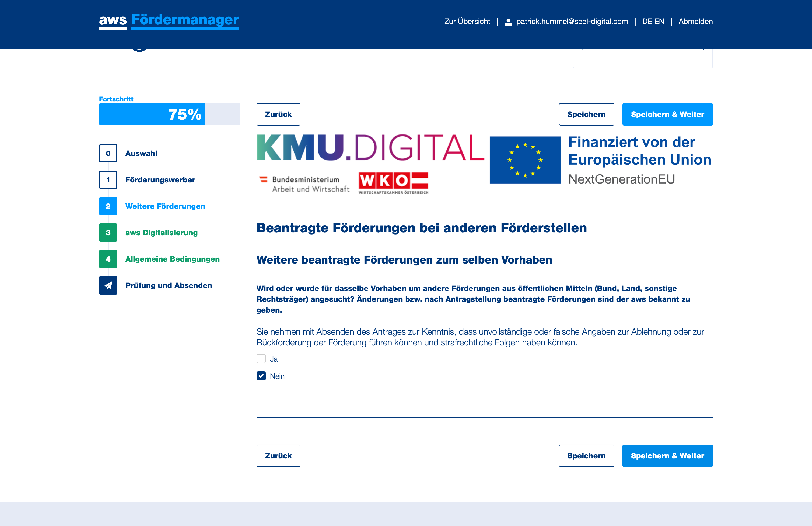Open the aws Digitalisierung step
The height and width of the screenshot is (526, 812).
tap(161, 233)
